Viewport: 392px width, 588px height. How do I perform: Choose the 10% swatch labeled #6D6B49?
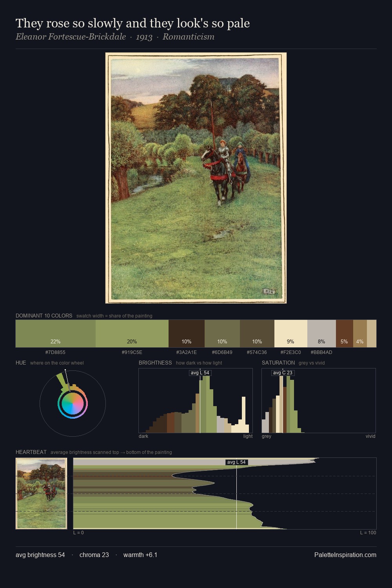[x=222, y=334]
